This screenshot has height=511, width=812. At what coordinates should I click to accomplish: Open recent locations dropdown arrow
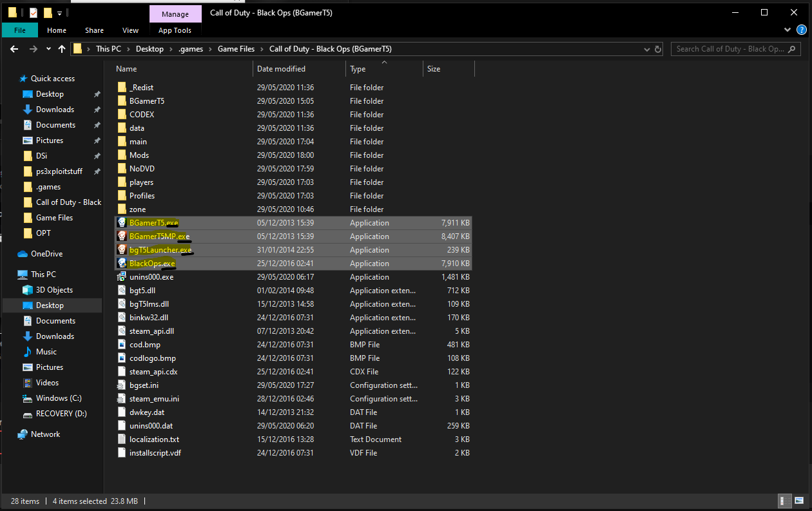pos(48,49)
